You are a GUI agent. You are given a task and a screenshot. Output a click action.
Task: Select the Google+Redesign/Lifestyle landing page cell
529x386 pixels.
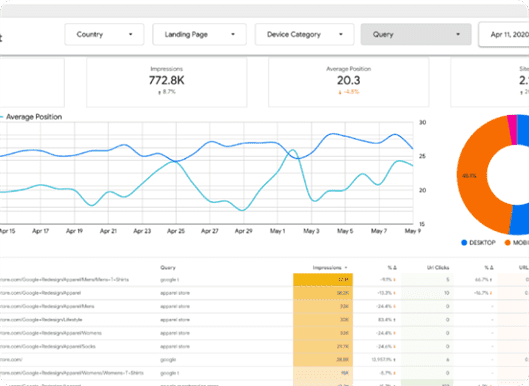coord(41,320)
